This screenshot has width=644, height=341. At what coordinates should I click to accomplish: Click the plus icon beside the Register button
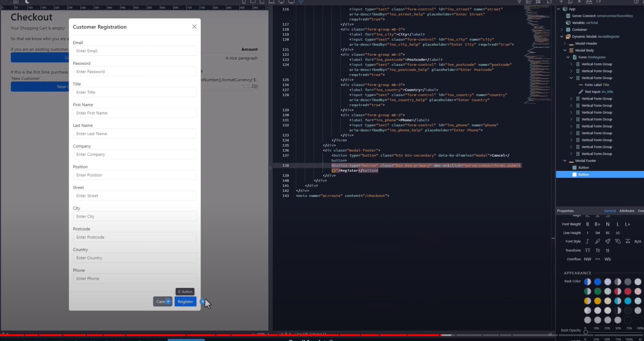(x=202, y=302)
